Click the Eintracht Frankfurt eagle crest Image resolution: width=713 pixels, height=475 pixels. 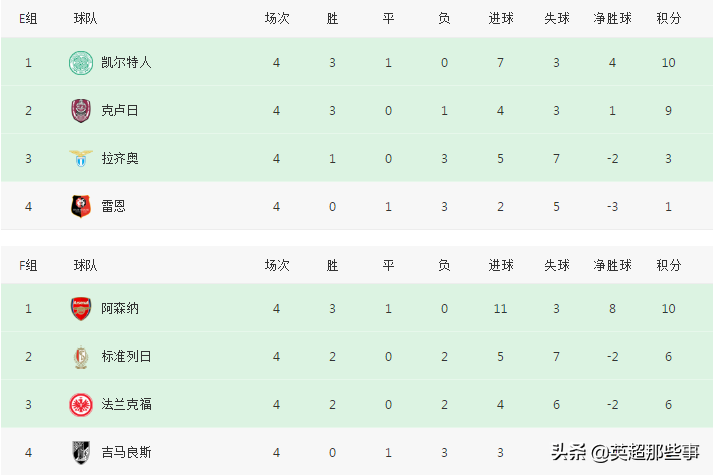(x=80, y=404)
